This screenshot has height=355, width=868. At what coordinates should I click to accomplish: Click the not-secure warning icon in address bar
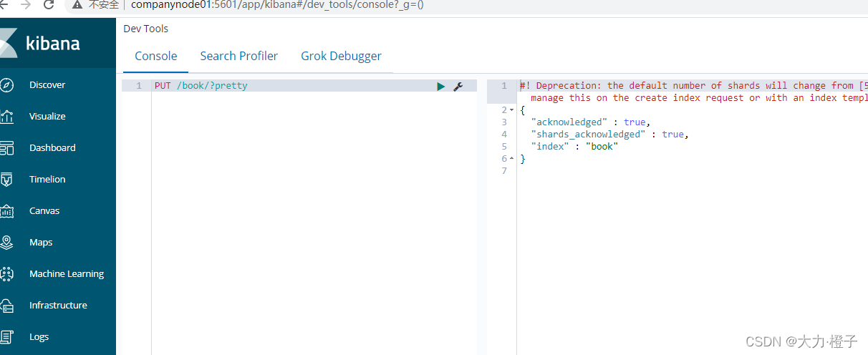click(78, 4)
